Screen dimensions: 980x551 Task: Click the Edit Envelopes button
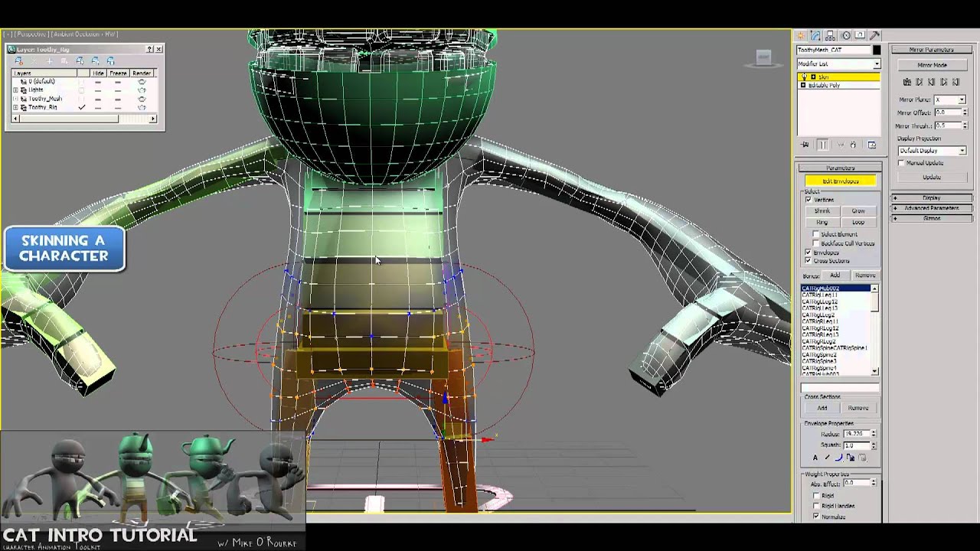pyautogui.click(x=840, y=181)
